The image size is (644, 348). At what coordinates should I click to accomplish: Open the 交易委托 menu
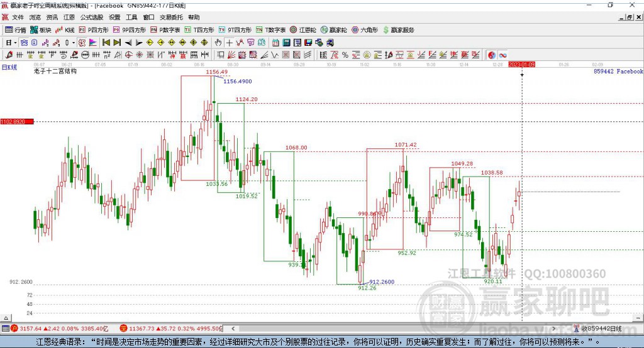[x=171, y=17]
